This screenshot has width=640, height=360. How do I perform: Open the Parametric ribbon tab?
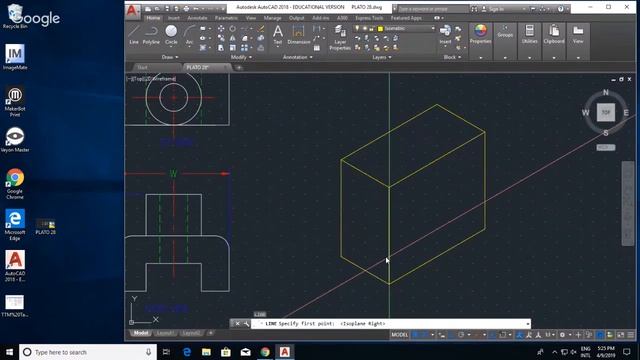(226, 18)
